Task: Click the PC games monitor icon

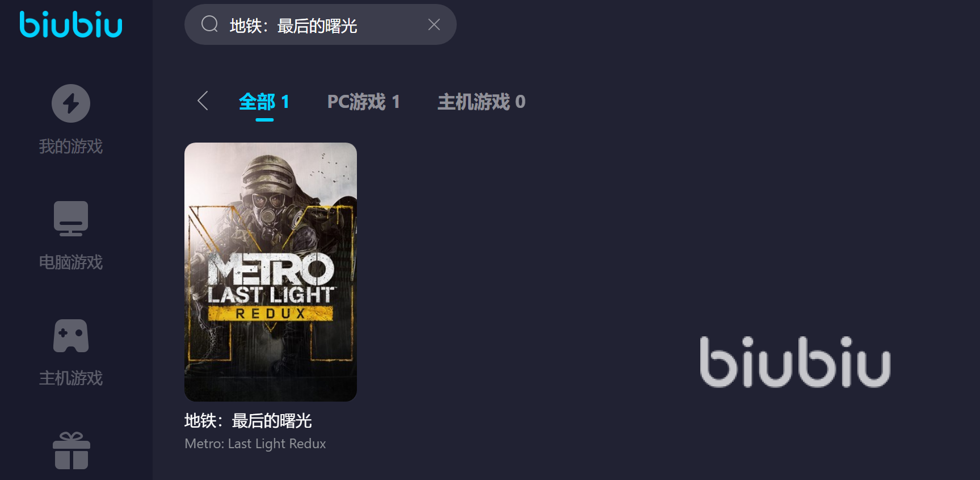Action: 71,219
